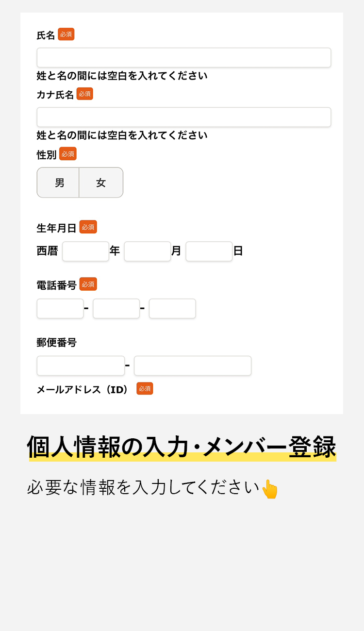
Task: Click the 必須 badge next to 氏名
Action: (66, 34)
